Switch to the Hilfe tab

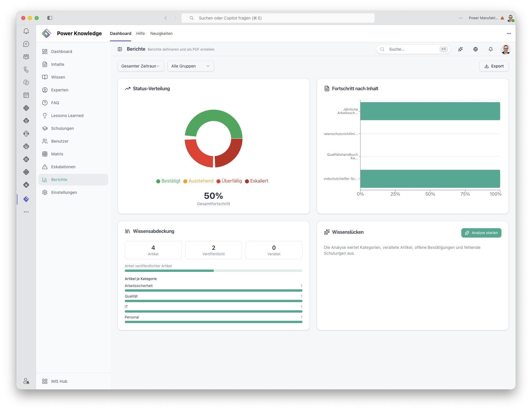pyautogui.click(x=140, y=33)
